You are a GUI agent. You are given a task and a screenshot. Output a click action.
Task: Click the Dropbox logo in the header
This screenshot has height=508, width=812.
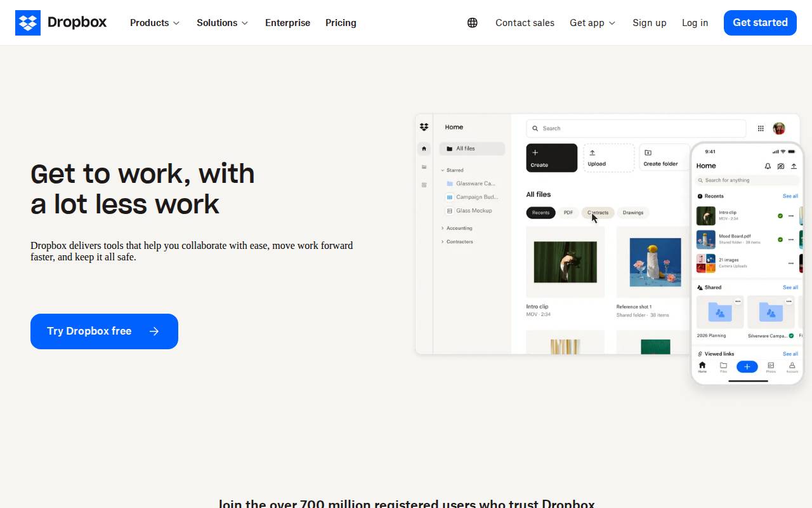click(x=61, y=23)
